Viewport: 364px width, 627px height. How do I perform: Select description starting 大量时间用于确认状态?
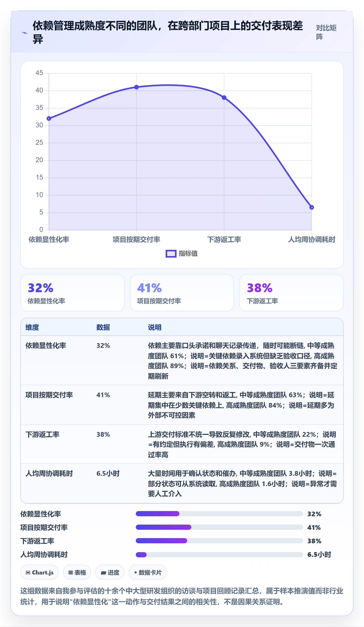pos(243,484)
